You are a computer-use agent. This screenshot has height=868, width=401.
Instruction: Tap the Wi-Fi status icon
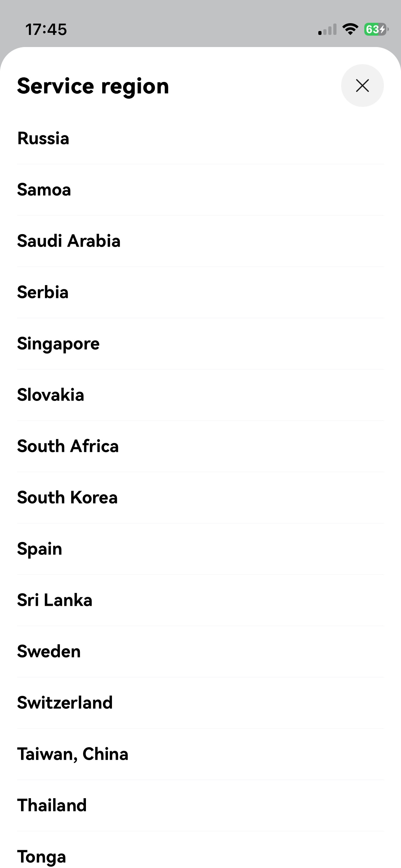point(350,29)
